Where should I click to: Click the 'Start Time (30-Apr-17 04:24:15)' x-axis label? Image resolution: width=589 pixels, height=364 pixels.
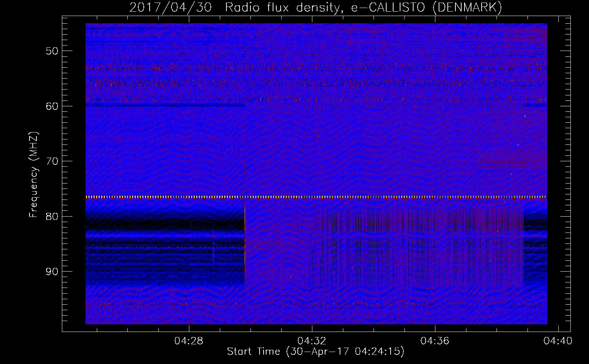click(316, 352)
